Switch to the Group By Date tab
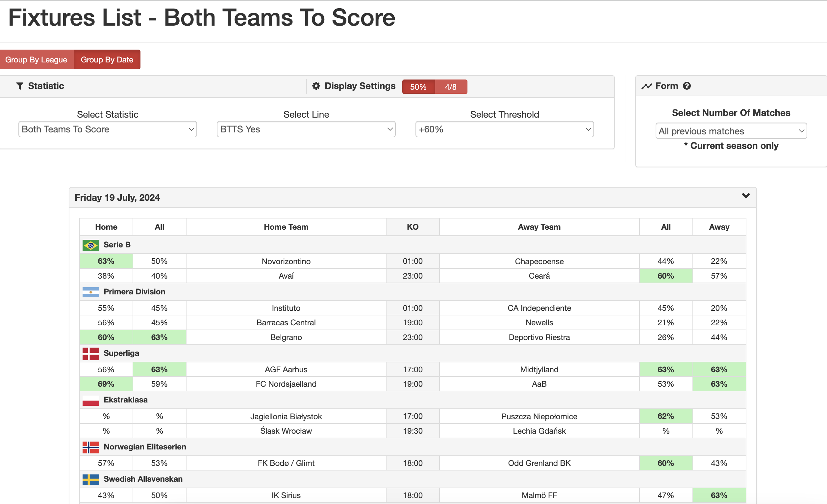This screenshot has width=827, height=504. (106, 59)
